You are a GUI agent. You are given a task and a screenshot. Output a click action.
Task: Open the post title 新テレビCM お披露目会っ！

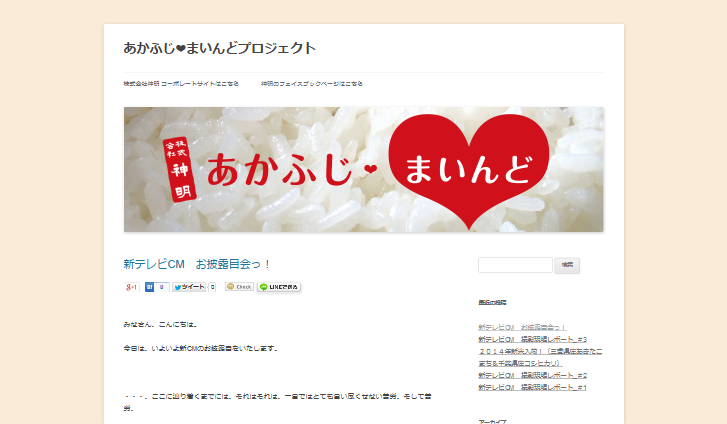(x=197, y=264)
